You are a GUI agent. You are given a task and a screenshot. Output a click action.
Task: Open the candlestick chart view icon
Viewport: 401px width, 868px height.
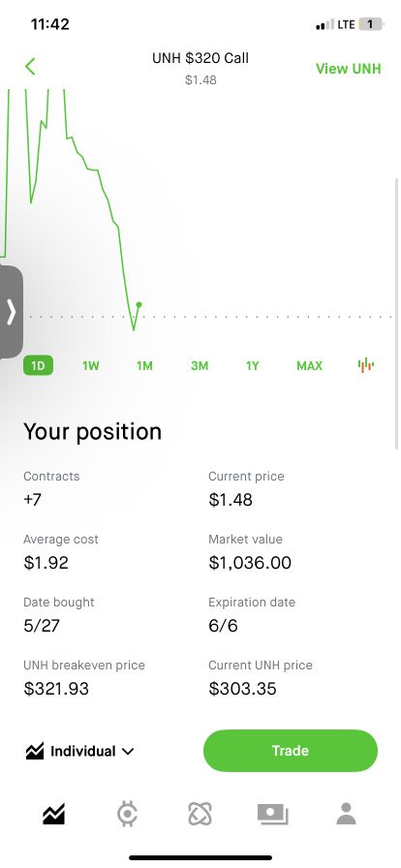[365, 365]
